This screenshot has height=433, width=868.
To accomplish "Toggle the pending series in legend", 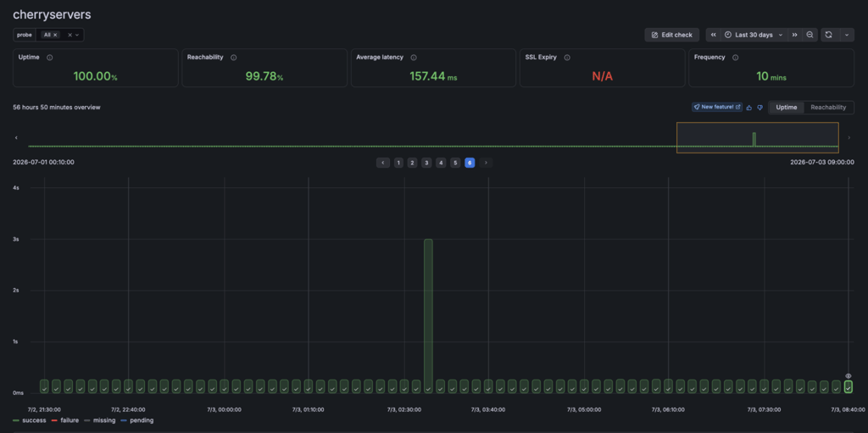I will coord(137,420).
